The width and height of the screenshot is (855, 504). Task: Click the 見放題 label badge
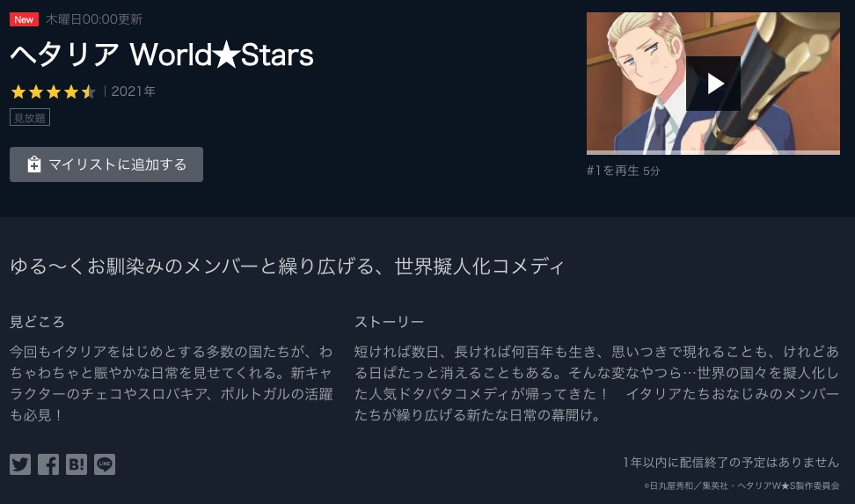30,117
